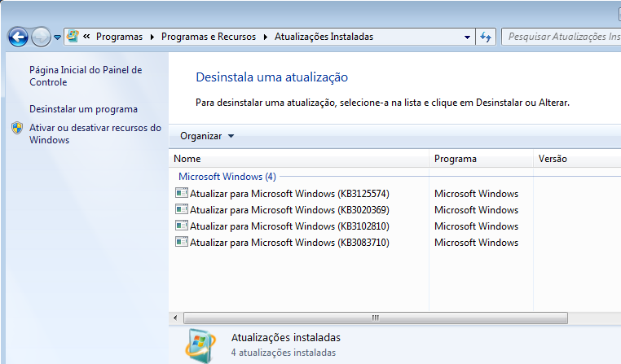Click the 4 atualizações instaladas status text
Screen dimensions: 621x364
coord(284,353)
